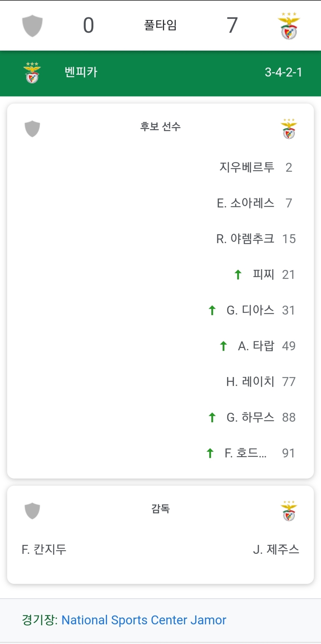The image size is (321, 644).
Task: Open coach F. 칸지두
Action: pyautogui.click(x=44, y=550)
